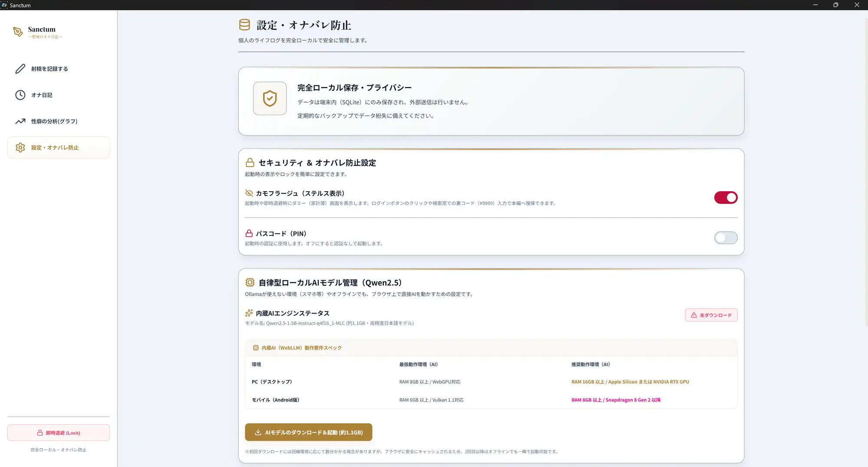
Task: Click the 最低動作環境（AI） column header
Action: (x=418, y=364)
